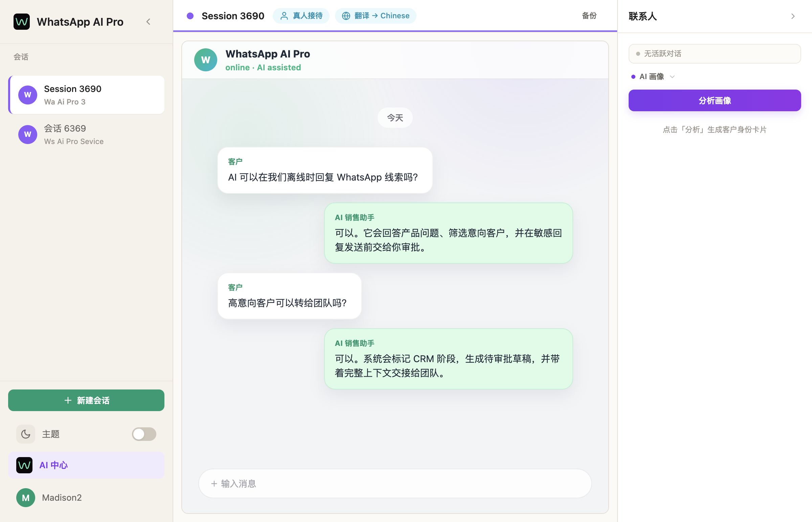Select the customer message 高意向客户可以转给团队吗
This screenshot has height=522, width=812.
(289, 296)
